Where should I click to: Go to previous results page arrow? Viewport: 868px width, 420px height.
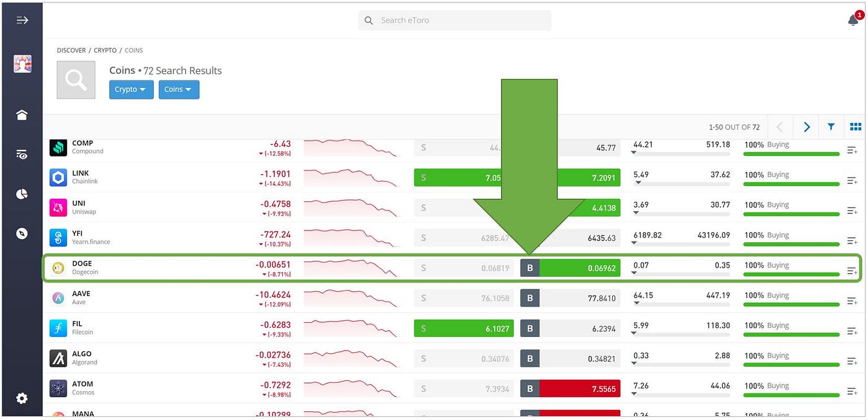[780, 127]
